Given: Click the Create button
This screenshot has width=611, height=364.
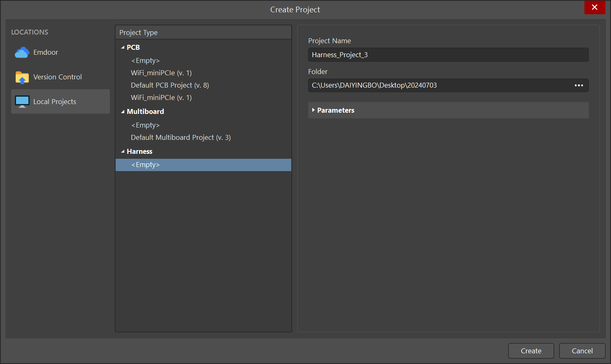Looking at the screenshot, I should (531, 351).
